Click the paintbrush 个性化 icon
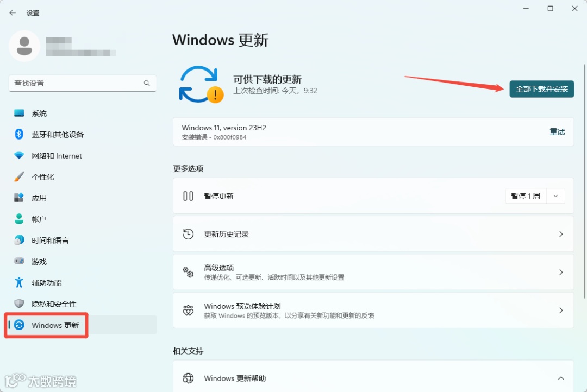This screenshot has width=587, height=392. tap(19, 176)
